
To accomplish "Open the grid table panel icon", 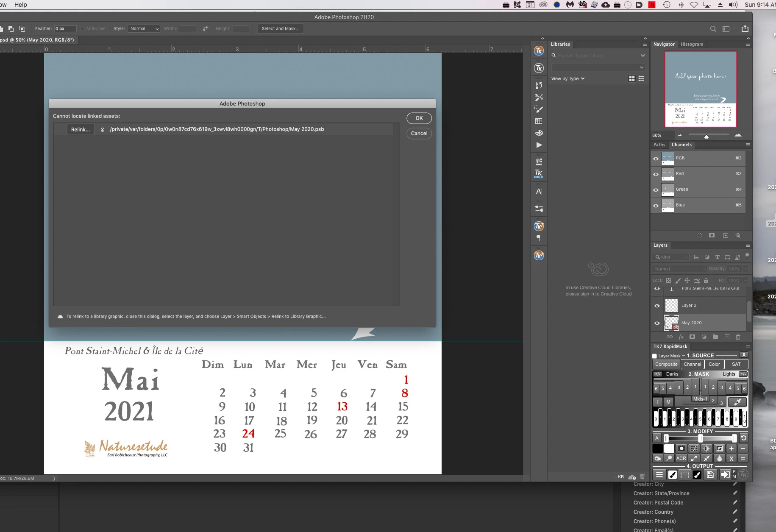I will point(539,121).
